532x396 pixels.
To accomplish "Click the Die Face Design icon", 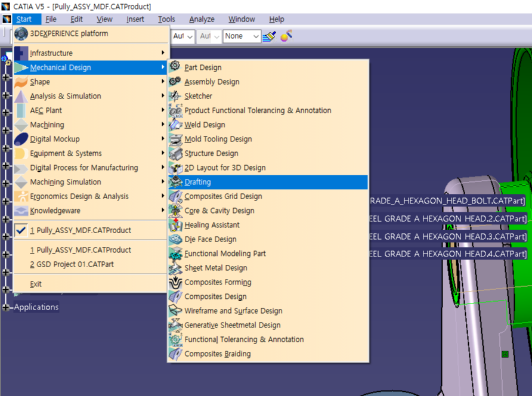I will (x=175, y=239).
